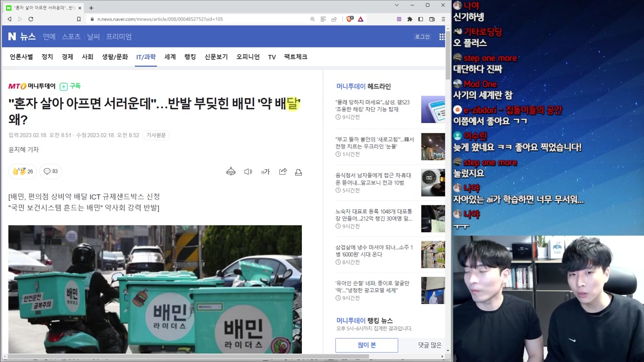This screenshot has width=644, height=362.
Task: Select the 생활/문화 tab
Action: (115, 57)
